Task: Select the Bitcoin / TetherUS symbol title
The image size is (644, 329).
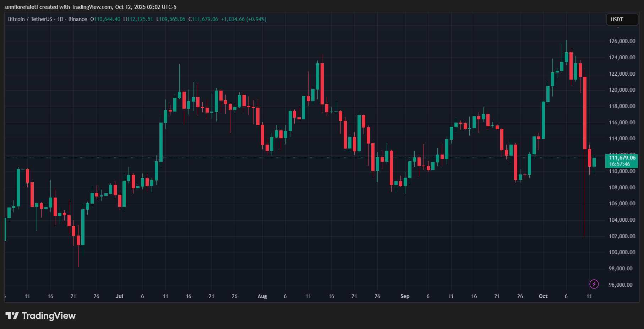Action: [30, 19]
